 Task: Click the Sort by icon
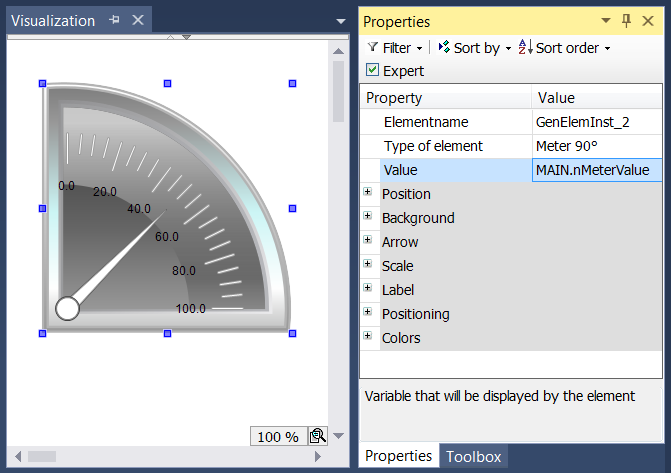pyautogui.click(x=444, y=47)
